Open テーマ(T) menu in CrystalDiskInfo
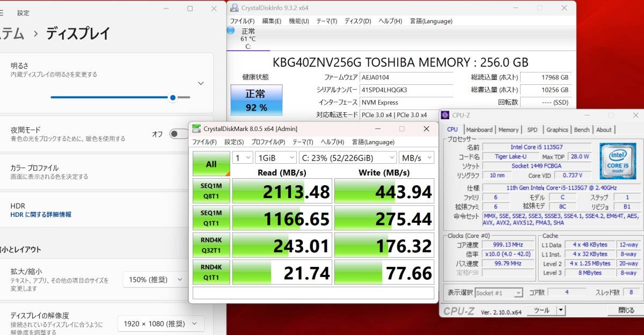 point(327,21)
